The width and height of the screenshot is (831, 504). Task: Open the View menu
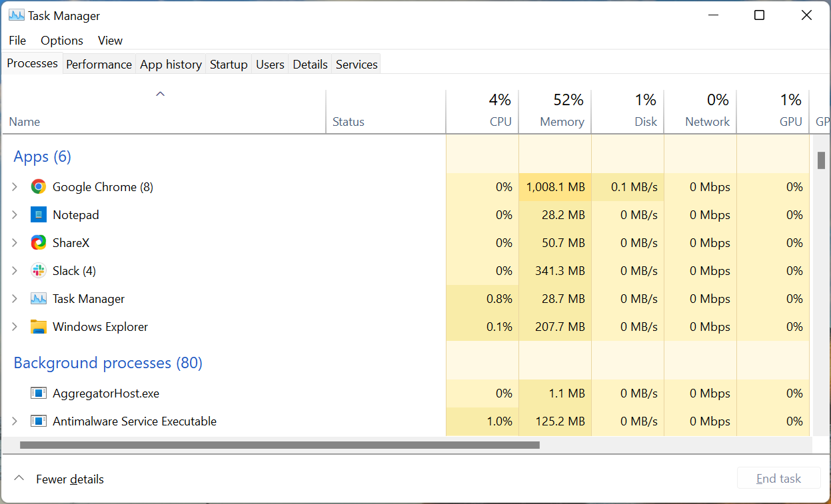pyautogui.click(x=109, y=40)
